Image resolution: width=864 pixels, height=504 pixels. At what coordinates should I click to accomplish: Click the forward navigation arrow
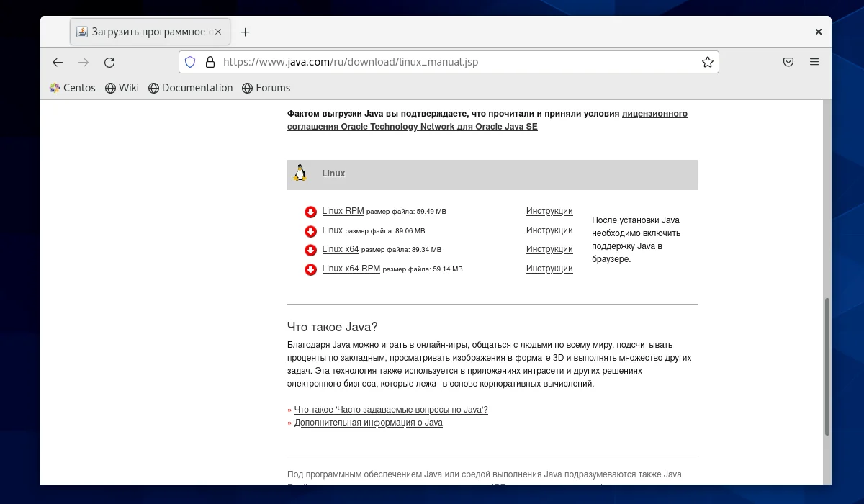(84, 63)
